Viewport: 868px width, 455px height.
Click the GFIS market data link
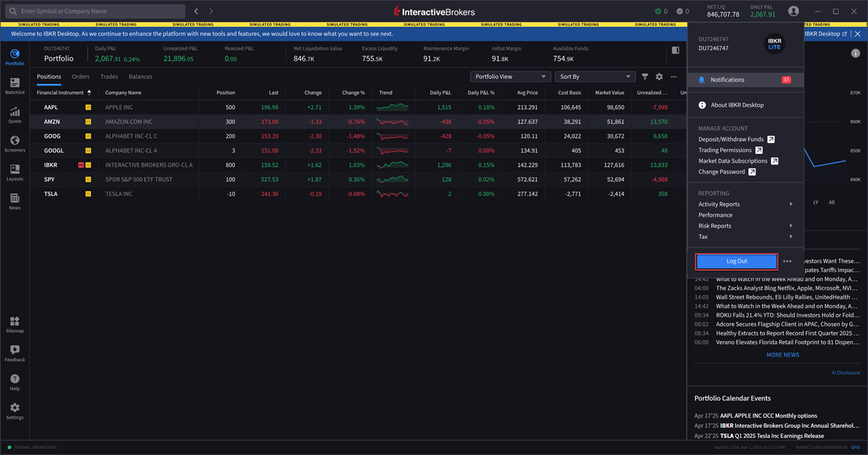click(x=855, y=448)
